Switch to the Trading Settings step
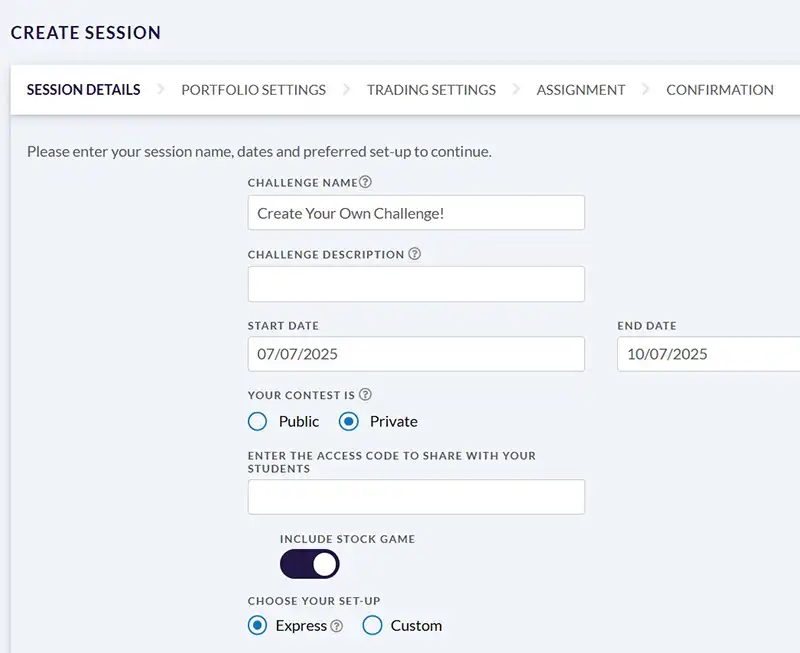The image size is (800, 653). [x=431, y=90]
